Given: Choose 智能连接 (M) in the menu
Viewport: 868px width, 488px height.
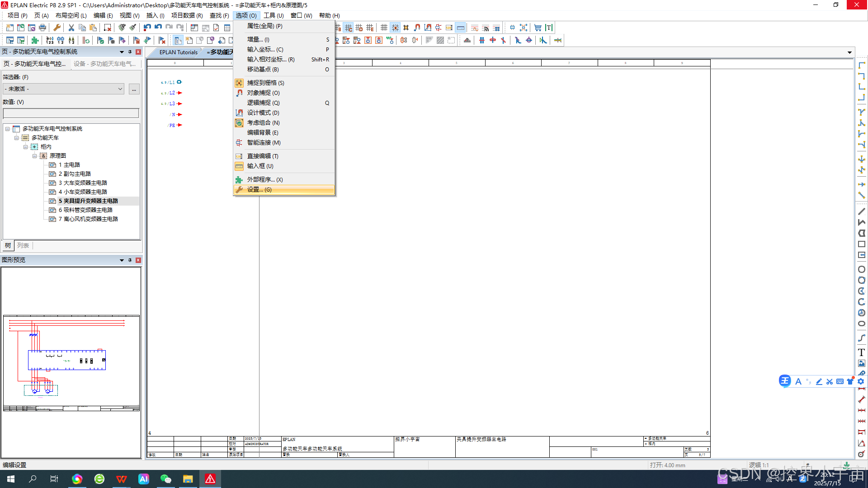Looking at the screenshot, I should coord(284,143).
